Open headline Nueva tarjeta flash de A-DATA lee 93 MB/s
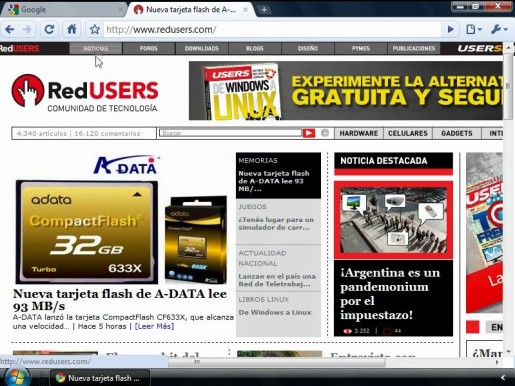The width and height of the screenshot is (515, 386). coord(120,300)
